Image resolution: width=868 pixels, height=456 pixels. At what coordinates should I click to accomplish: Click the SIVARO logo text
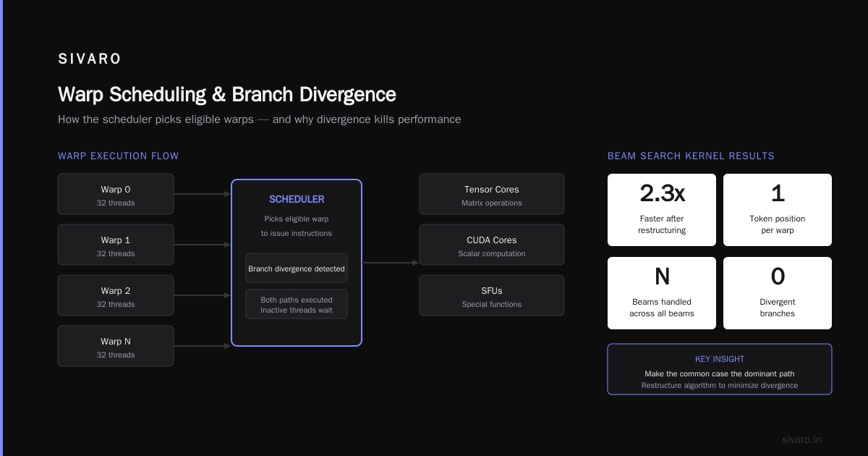tap(90, 59)
